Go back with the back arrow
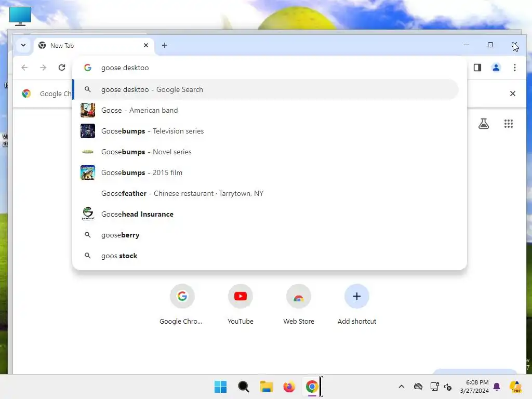 point(24,68)
